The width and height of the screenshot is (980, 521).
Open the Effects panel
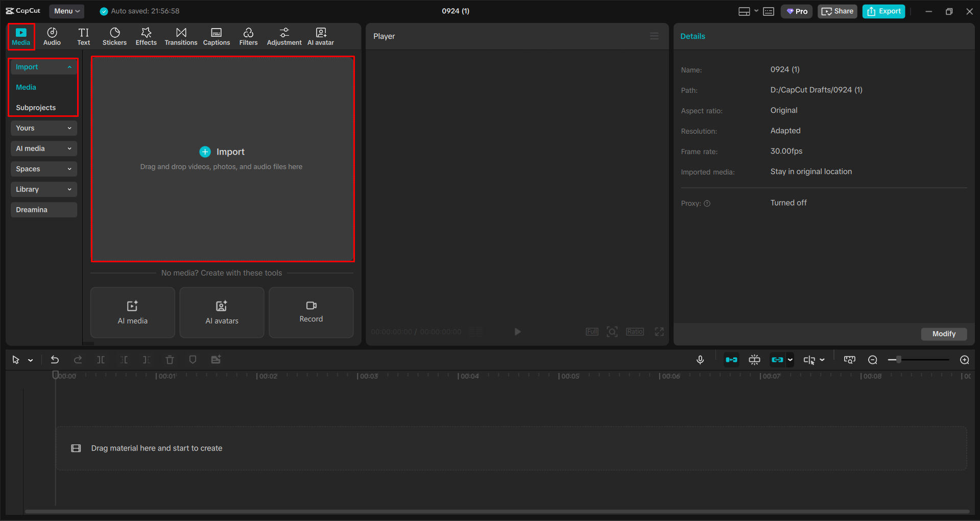click(146, 36)
